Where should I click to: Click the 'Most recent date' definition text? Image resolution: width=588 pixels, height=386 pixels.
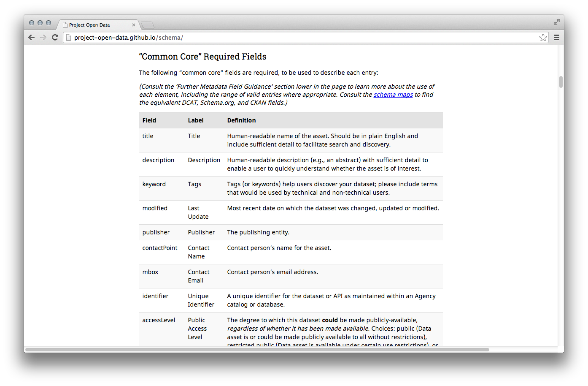(x=333, y=208)
